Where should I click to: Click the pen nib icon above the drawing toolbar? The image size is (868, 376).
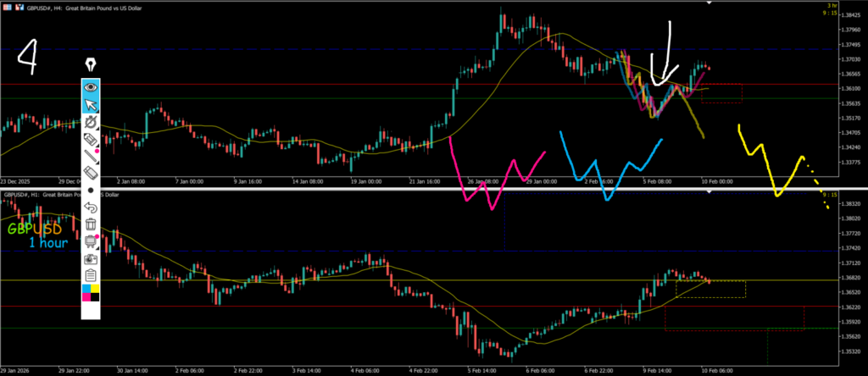point(91,65)
